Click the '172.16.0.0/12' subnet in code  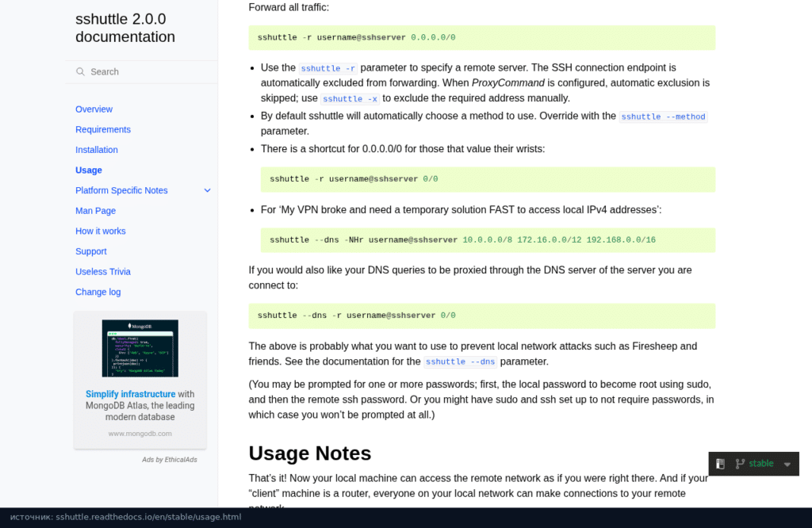click(x=550, y=240)
